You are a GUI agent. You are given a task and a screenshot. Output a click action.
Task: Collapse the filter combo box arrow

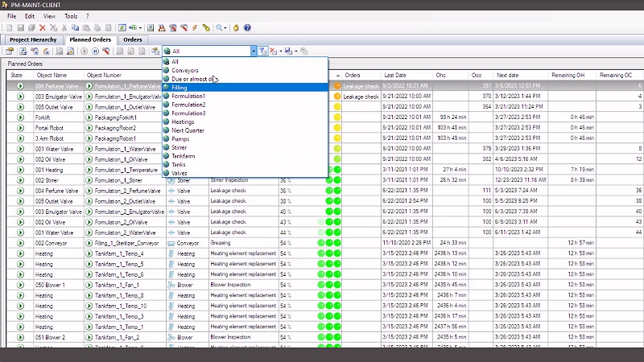pos(254,51)
